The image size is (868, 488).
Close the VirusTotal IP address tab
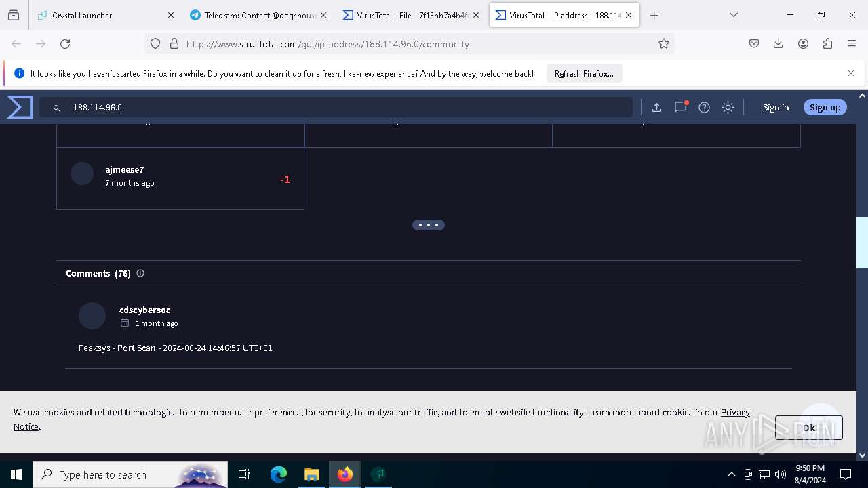629,15
